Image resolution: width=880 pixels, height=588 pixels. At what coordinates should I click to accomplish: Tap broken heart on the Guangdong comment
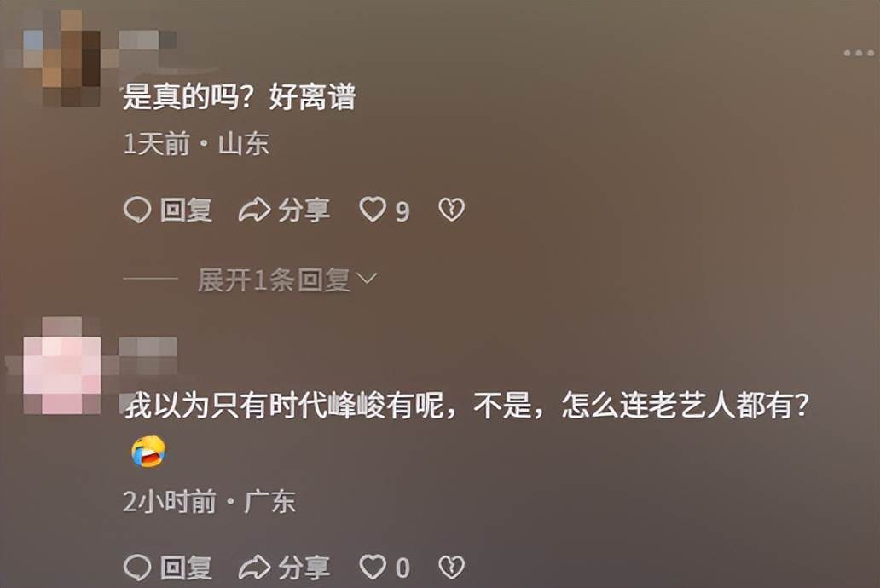coord(452,568)
